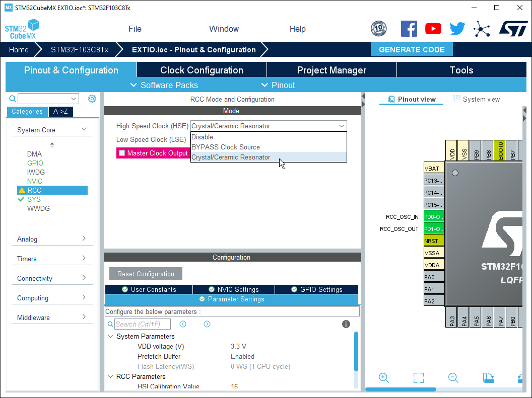The height and width of the screenshot is (398, 532).
Task: Go to the next parameter search result
Action: pyautogui.click(x=207, y=324)
